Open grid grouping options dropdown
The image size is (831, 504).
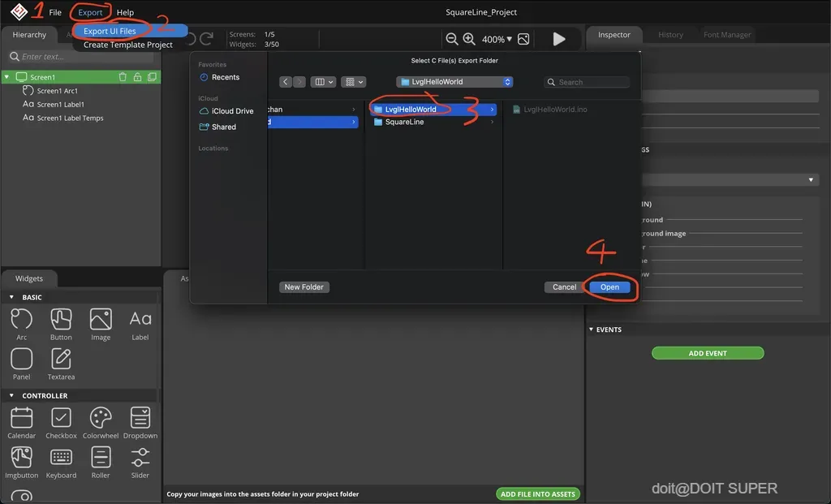click(354, 82)
